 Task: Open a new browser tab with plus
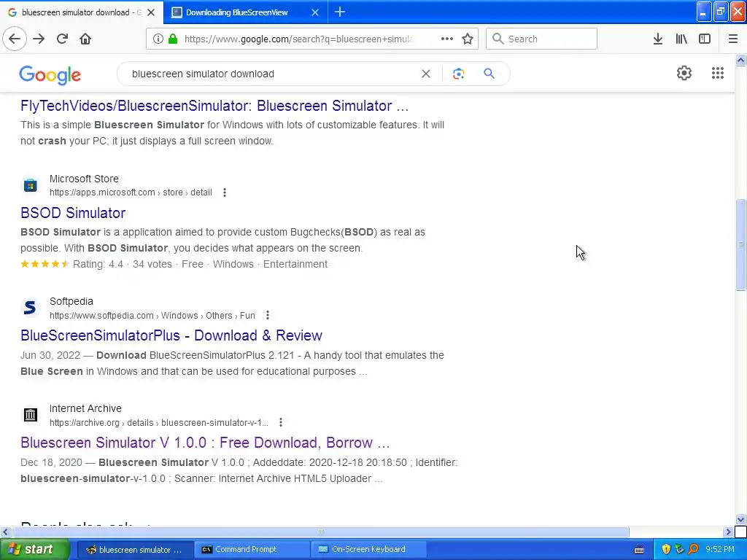(x=340, y=12)
